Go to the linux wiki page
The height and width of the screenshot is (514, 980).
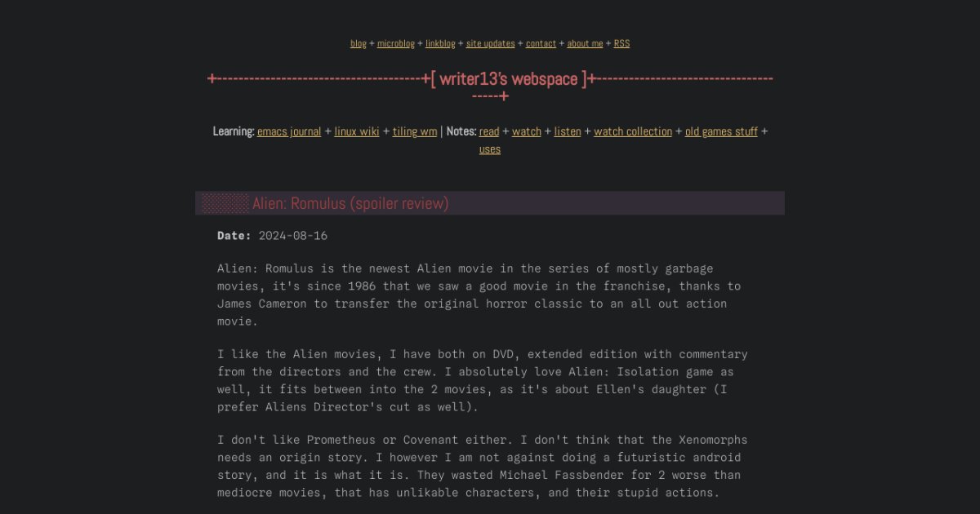(x=357, y=131)
